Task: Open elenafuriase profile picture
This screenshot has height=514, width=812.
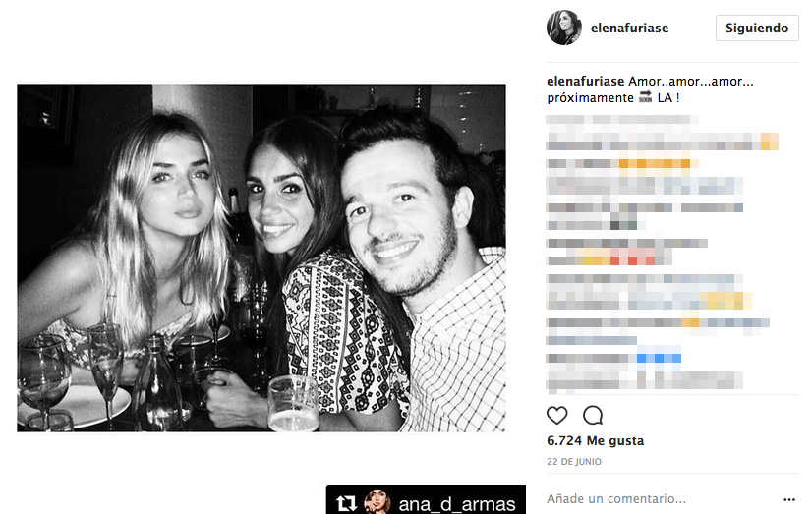Action: 564,28
